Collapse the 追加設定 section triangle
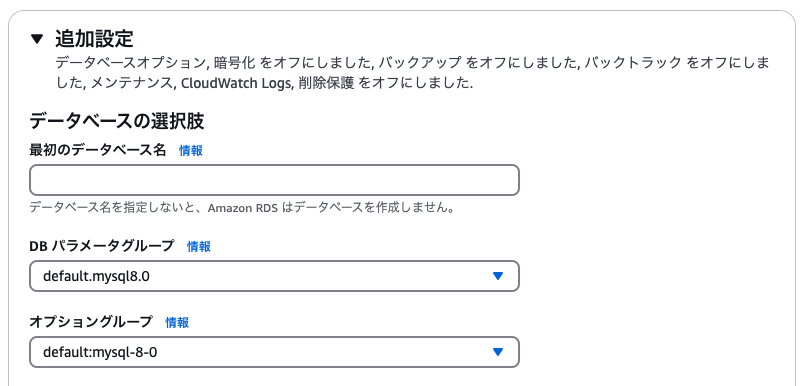 tap(37, 39)
